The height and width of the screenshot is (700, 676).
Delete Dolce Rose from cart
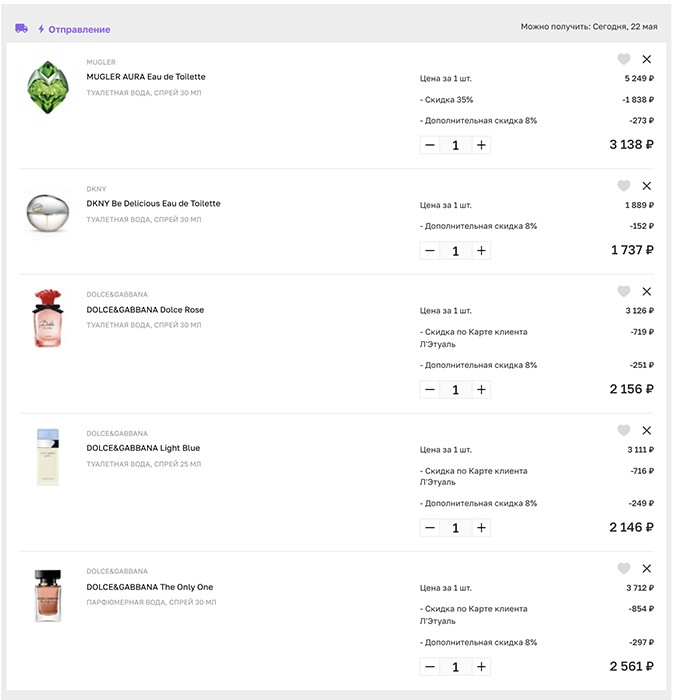click(647, 292)
